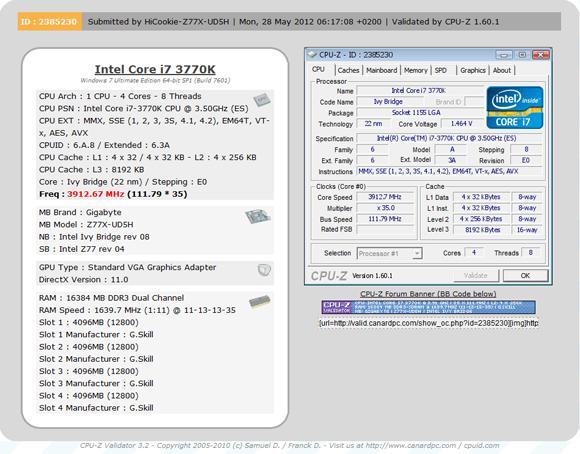Click the Intel Core i7 logo badge
Viewport: 580px width, 454px height.
tap(515, 108)
